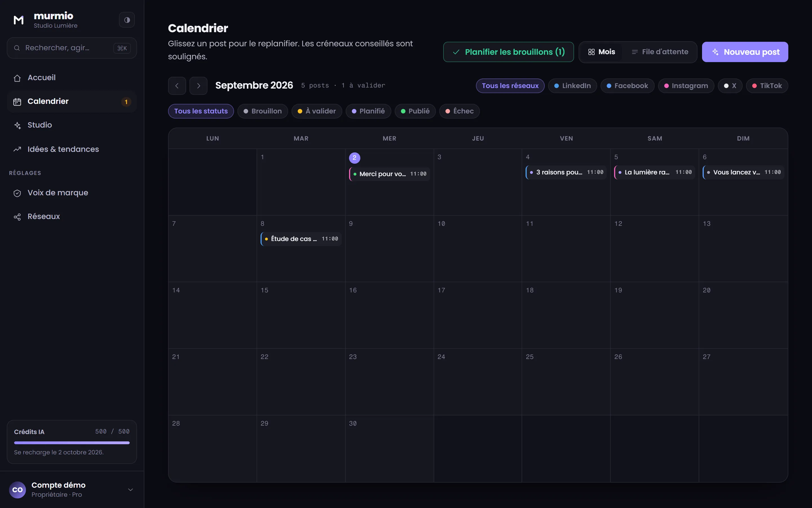Select today's date 2 highlighted circle
Screen dimensions: 812x508
click(x=354, y=158)
